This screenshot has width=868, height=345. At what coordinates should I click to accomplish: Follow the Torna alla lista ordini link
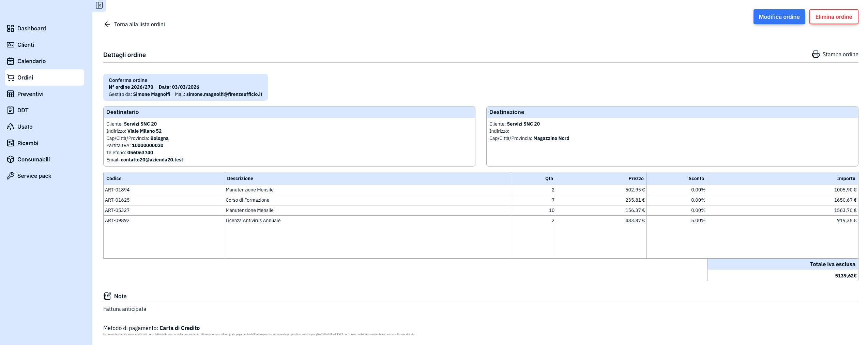pyautogui.click(x=139, y=24)
